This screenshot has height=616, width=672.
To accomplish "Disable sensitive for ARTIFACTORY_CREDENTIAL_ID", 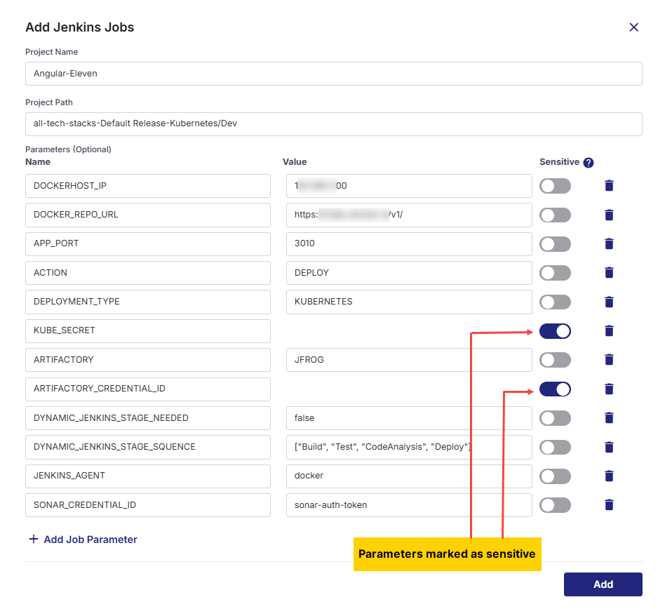I will coord(555,389).
